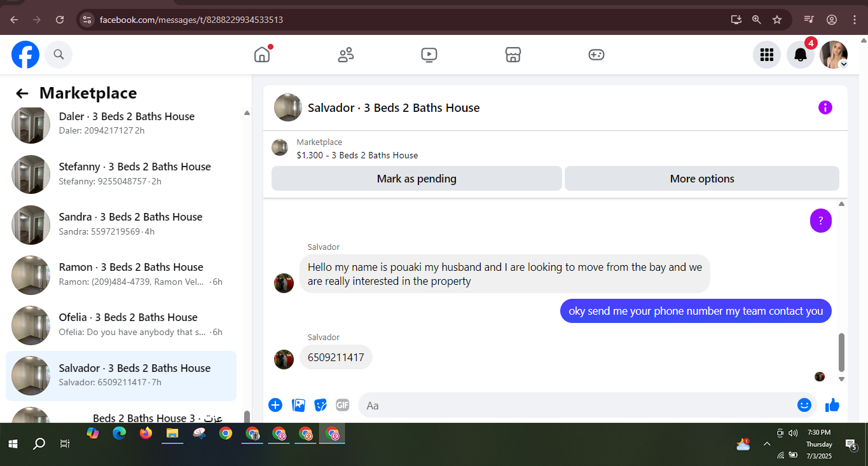
Task: Open the Facebook search magnifier
Action: 59,55
